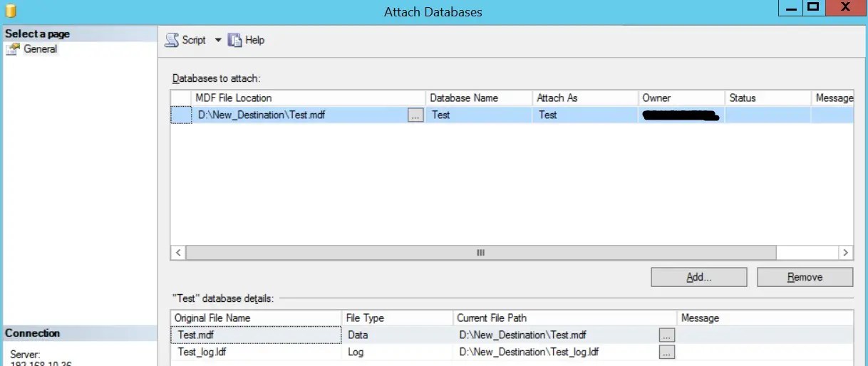Click the Database Name column header
The width and height of the screenshot is (868, 366).
click(479, 98)
